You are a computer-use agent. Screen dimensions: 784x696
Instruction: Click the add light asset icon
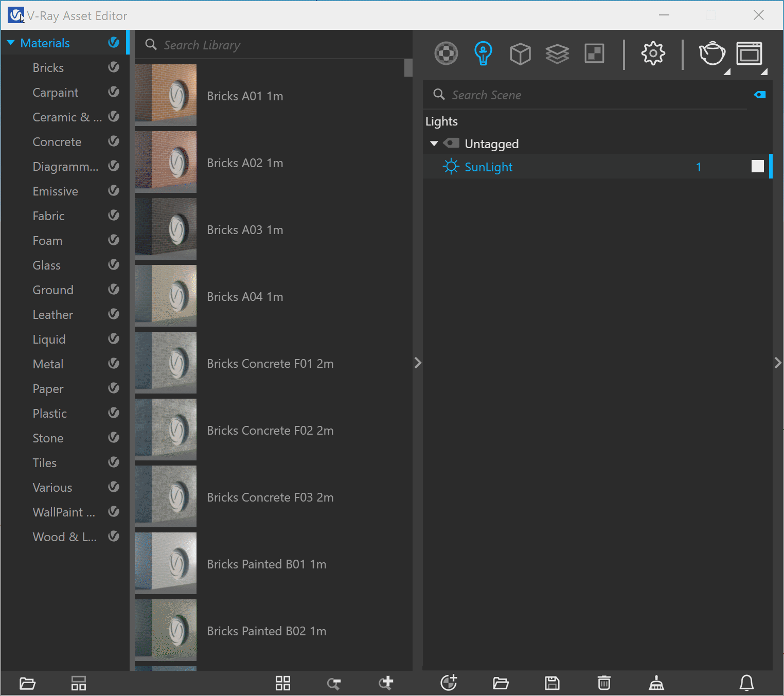click(x=449, y=683)
